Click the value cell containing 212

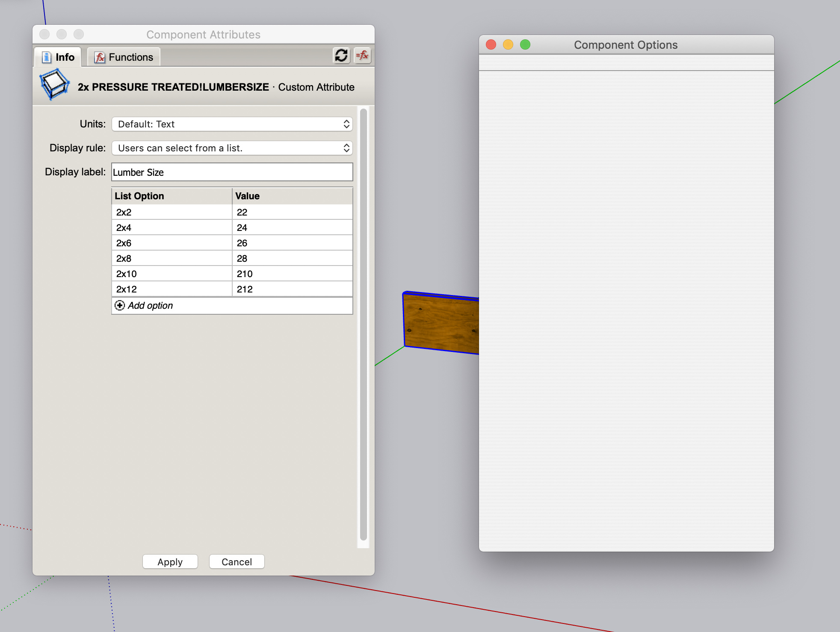pos(292,289)
